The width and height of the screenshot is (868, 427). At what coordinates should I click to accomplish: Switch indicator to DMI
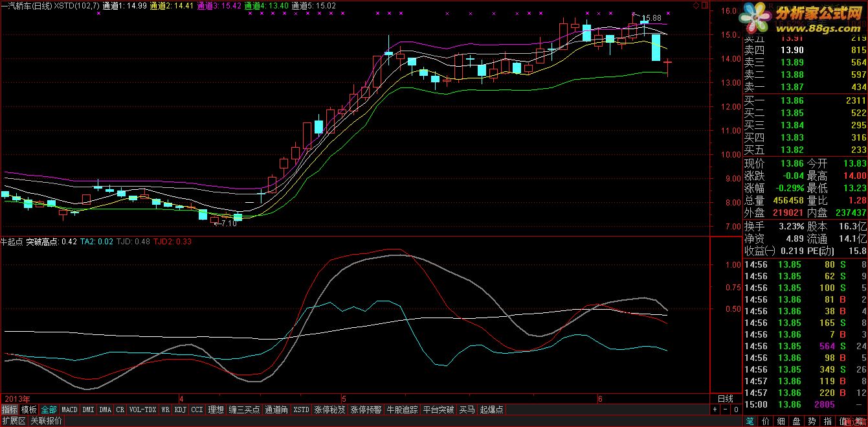coord(89,410)
